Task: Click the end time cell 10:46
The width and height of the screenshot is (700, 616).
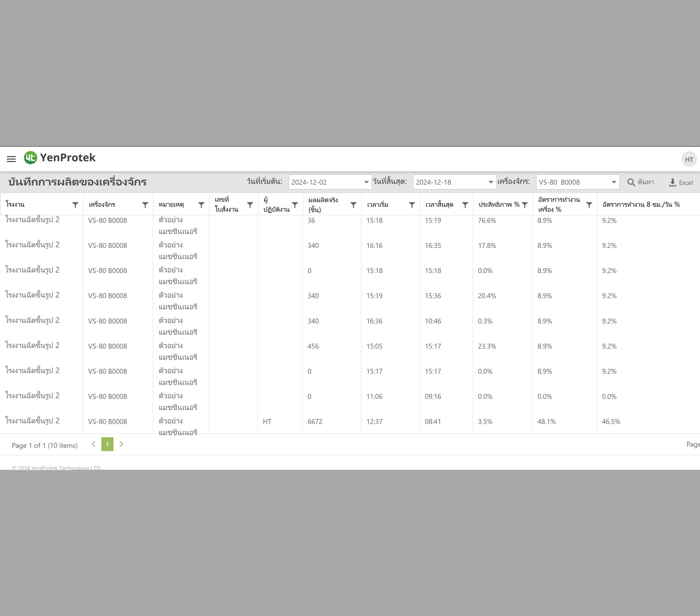Action: coord(433,321)
